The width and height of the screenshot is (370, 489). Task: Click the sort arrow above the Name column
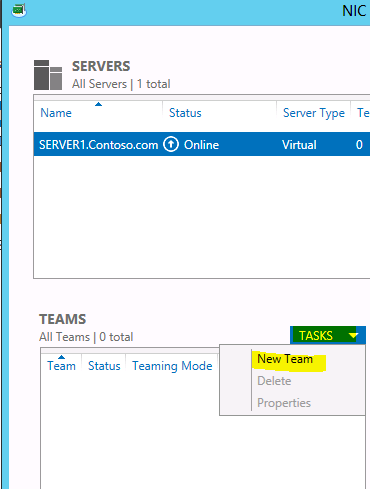[98, 104]
